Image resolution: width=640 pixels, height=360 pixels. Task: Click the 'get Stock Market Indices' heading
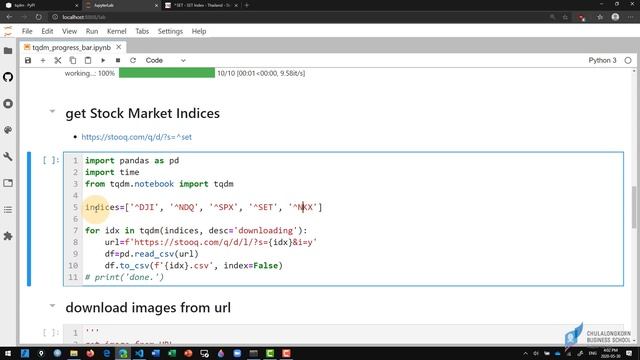click(x=142, y=113)
